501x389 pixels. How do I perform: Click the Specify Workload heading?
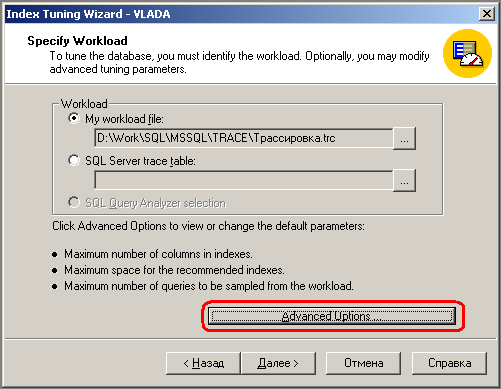coord(77,41)
